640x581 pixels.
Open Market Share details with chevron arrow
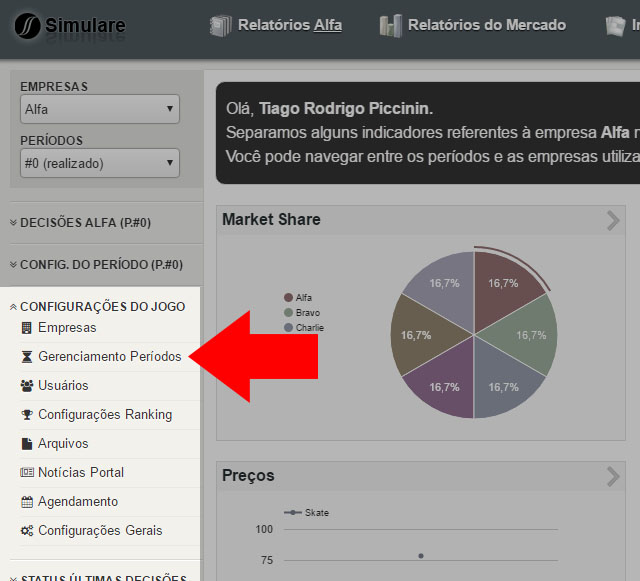pos(613,220)
